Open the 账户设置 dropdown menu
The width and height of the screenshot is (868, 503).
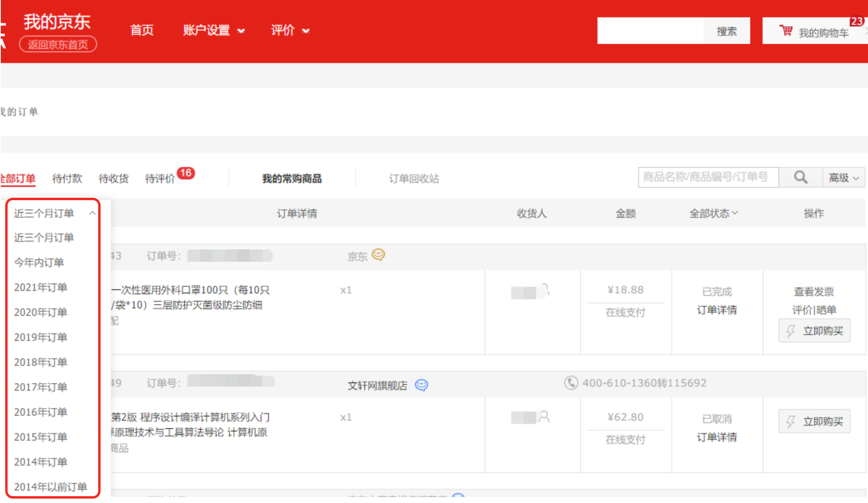tap(214, 30)
